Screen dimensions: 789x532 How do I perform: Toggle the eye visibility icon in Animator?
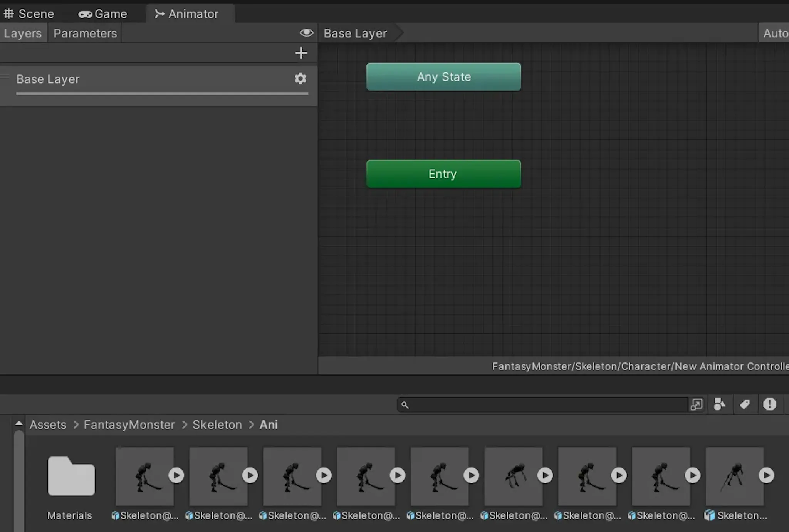307,33
